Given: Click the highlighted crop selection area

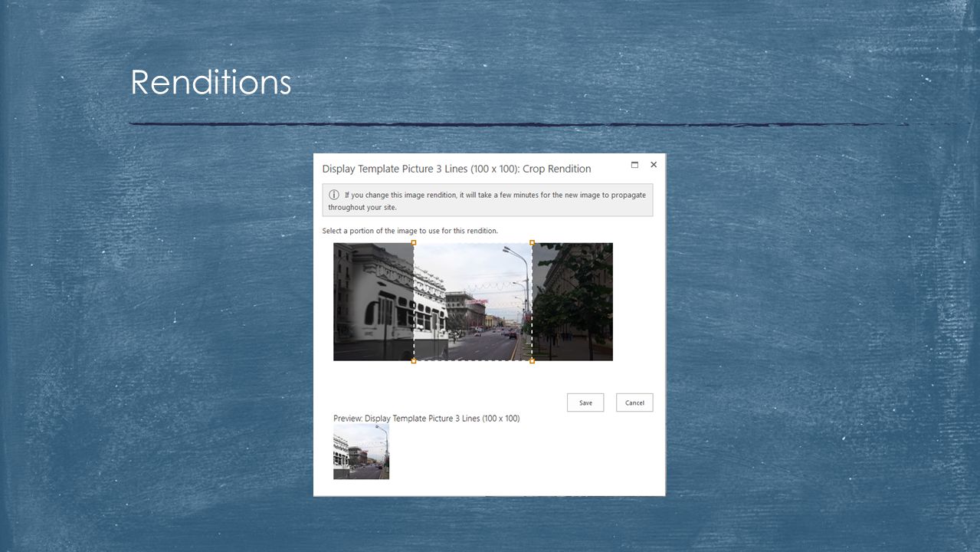Looking at the screenshot, I should [x=473, y=301].
